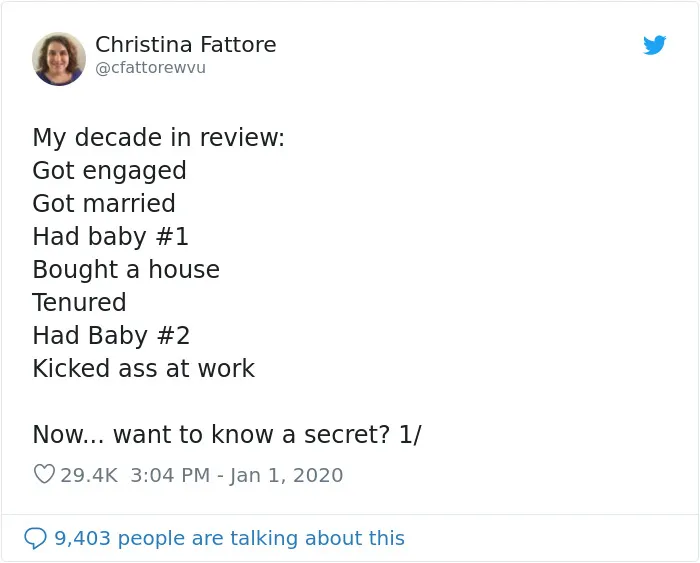Screen dimensions: 700x563
Task: Click the 'Bought a house' line
Action: [126, 270]
